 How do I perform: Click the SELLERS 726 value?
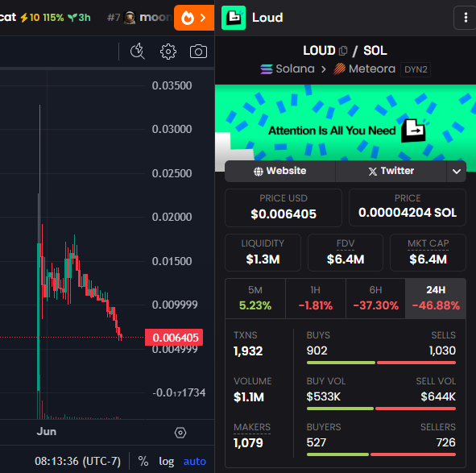click(446, 442)
